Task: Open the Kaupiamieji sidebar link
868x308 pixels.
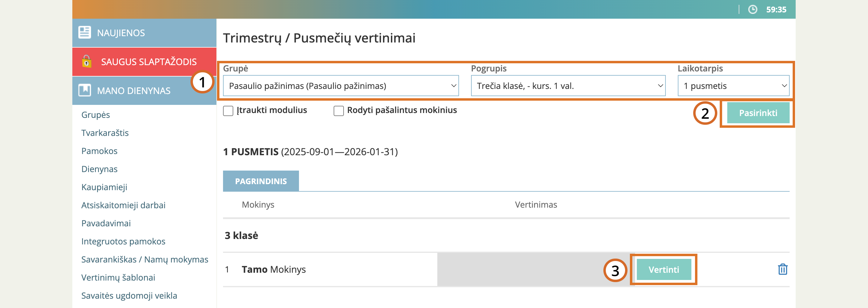Action: coord(104,187)
